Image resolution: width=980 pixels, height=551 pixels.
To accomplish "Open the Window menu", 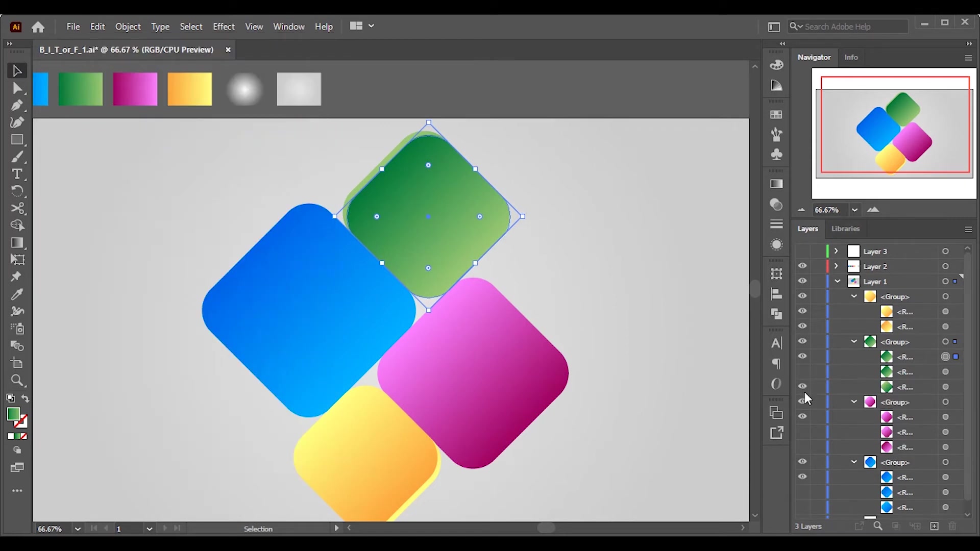I will click(289, 27).
